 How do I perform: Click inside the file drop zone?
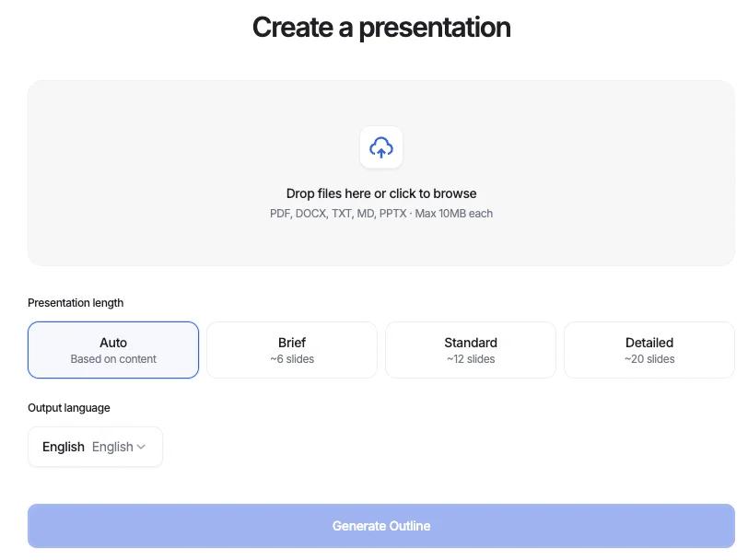click(380, 172)
